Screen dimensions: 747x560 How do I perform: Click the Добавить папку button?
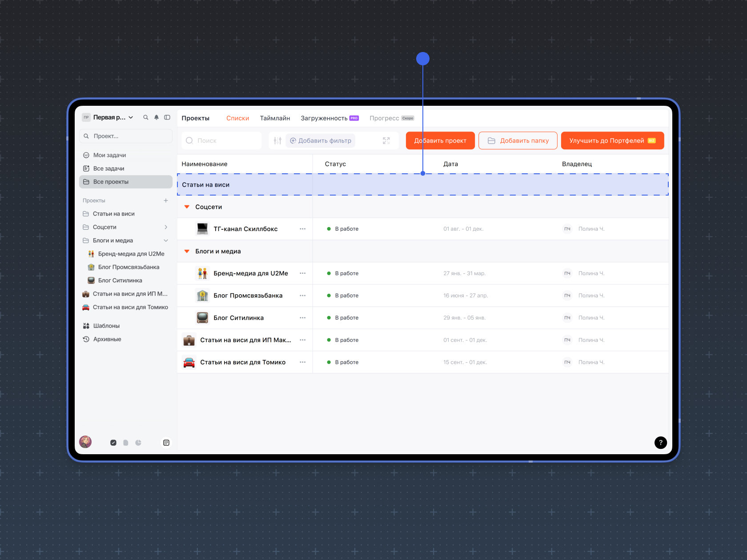coord(518,140)
